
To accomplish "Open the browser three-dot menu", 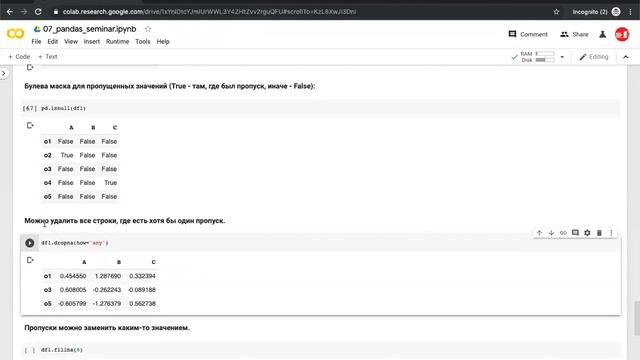I will coord(631,12).
